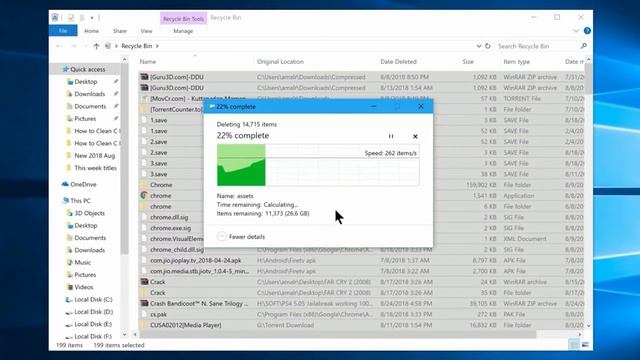Switch to details view layout icon
Screen dimensions: 640x360
point(574,345)
